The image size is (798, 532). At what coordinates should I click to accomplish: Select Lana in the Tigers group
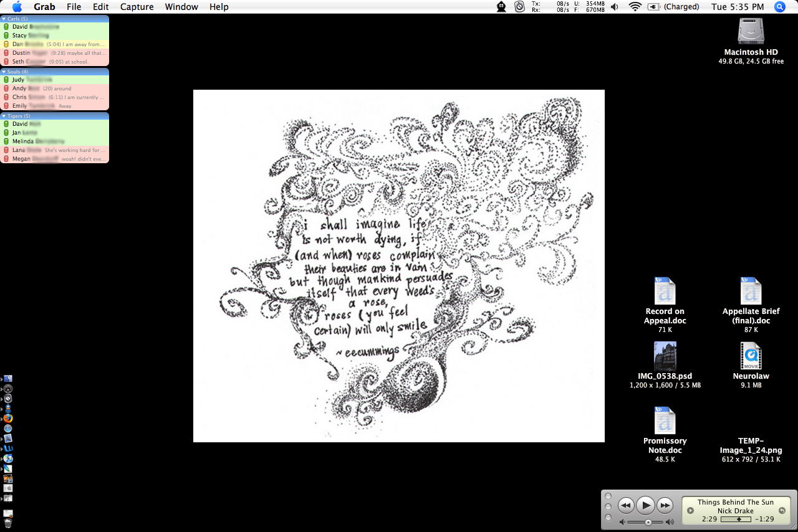(x=54, y=150)
